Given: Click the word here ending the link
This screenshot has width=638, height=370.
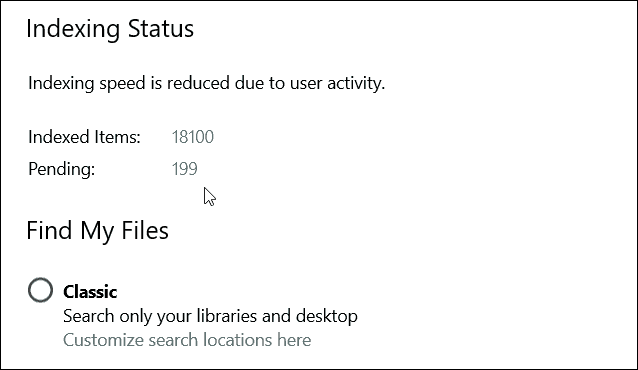Looking at the screenshot, I should click(x=294, y=340).
